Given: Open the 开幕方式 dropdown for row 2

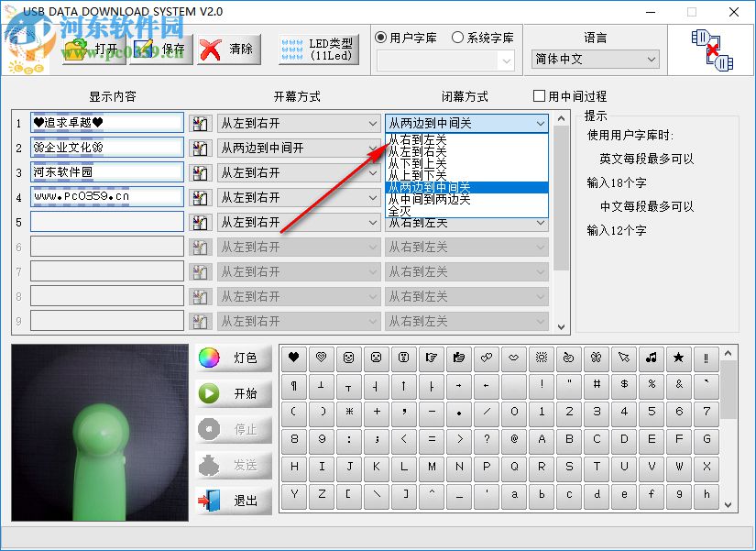Looking at the screenshot, I should click(299, 147).
